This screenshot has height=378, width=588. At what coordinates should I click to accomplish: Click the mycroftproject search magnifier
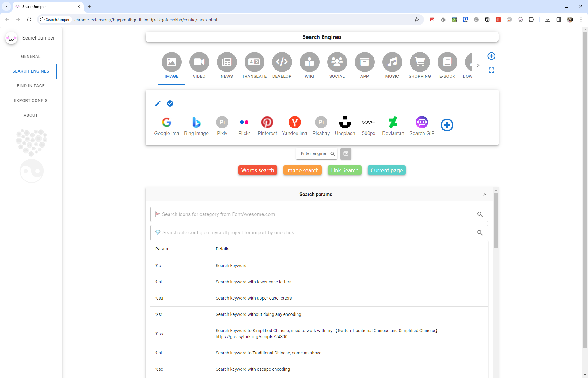tap(480, 233)
